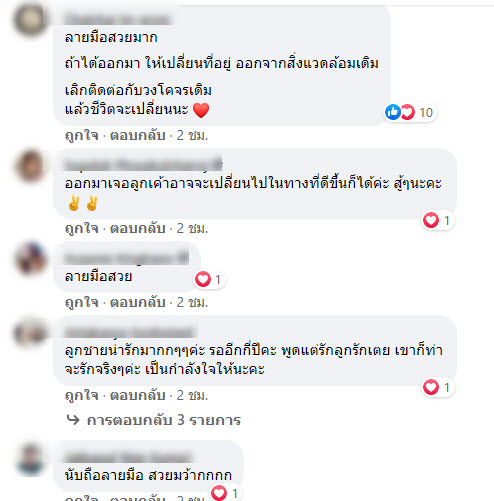
Task: Open first commenter's profile picture
Action: 30,19
